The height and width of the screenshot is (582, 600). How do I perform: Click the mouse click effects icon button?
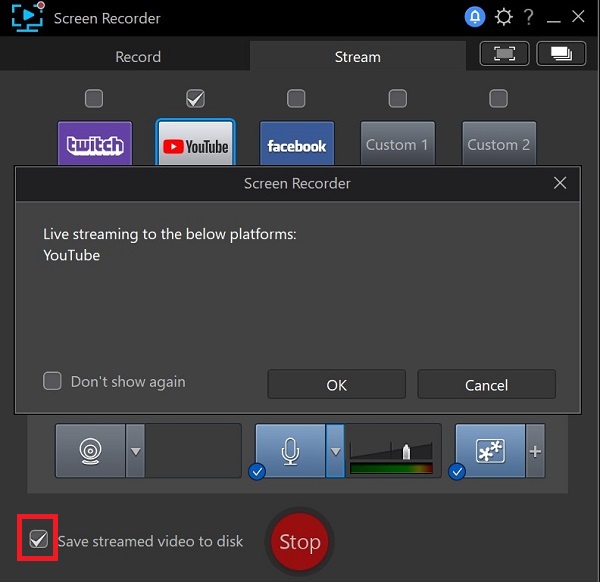pyautogui.click(x=490, y=451)
